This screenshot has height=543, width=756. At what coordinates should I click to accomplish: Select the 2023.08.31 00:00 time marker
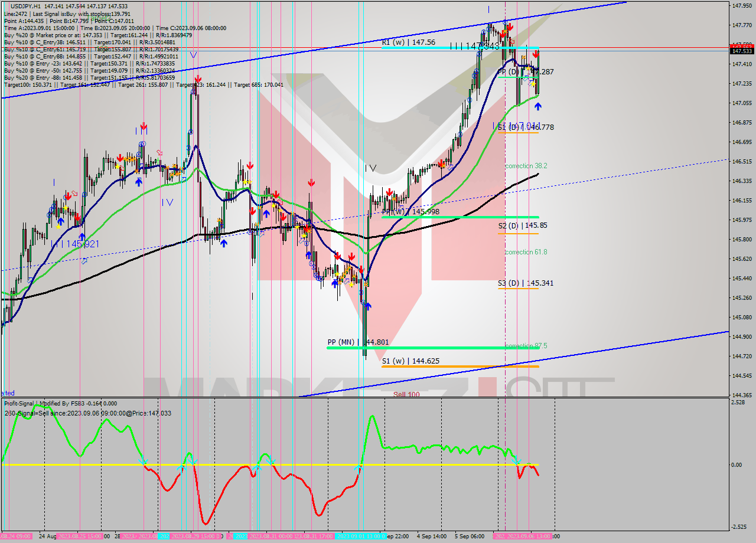(x=270, y=537)
